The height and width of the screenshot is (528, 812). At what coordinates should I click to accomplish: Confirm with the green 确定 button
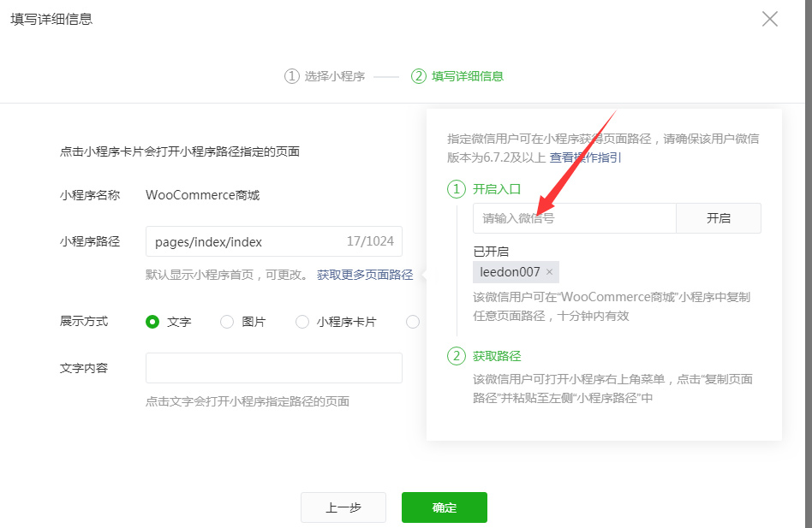(x=445, y=507)
